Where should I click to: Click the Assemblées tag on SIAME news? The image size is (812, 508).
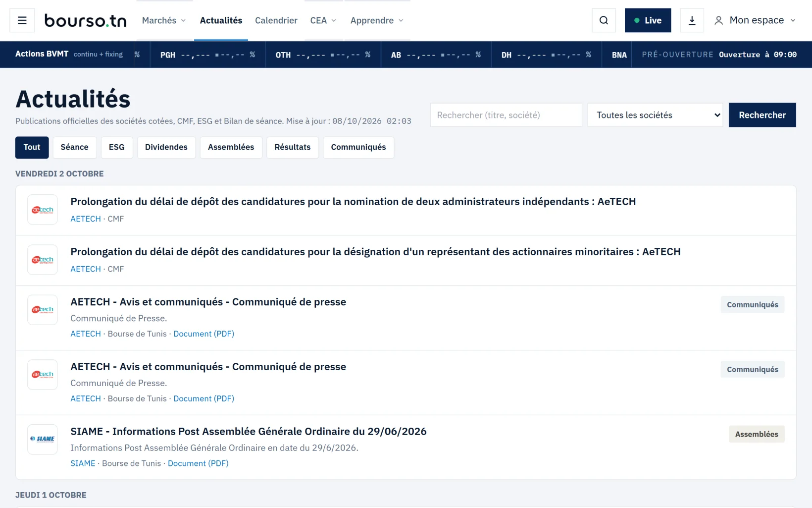757,434
